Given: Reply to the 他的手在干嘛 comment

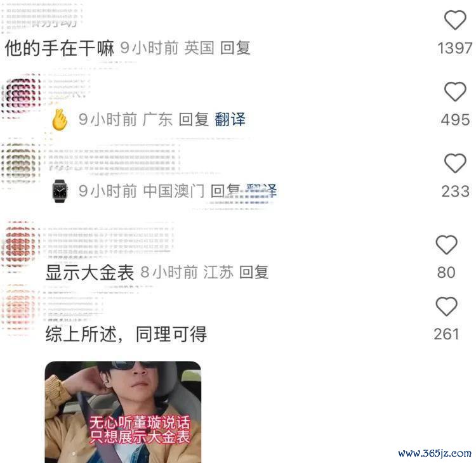Looking at the screenshot, I should click(x=235, y=48).
